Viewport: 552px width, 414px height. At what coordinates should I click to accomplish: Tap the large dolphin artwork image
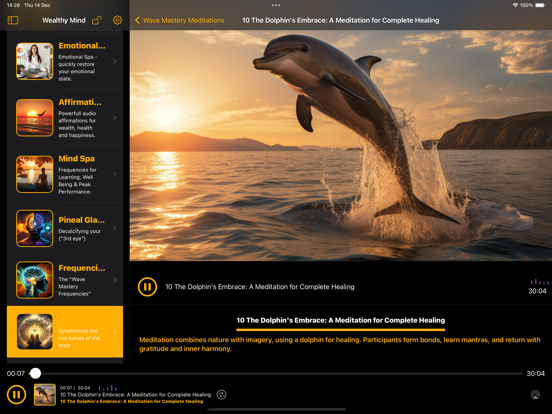341,145
